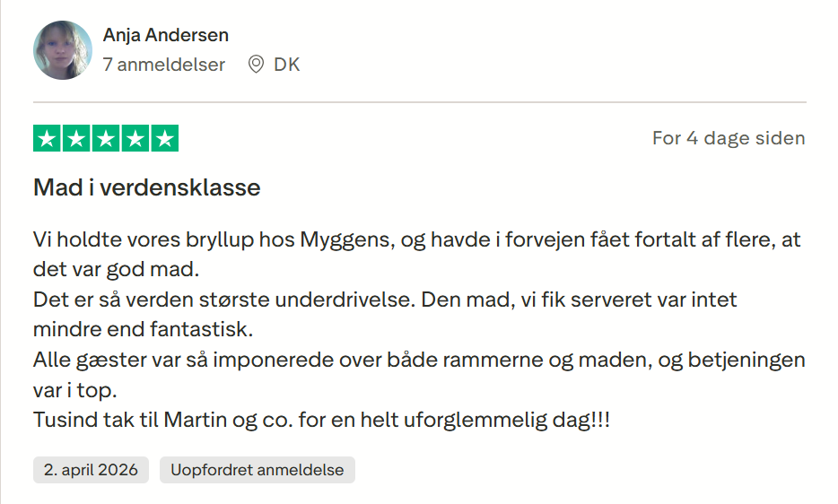This screenshot has width=838, height=504.
Task: Click the 'DK' country label
Action: (x=287, y=65)
